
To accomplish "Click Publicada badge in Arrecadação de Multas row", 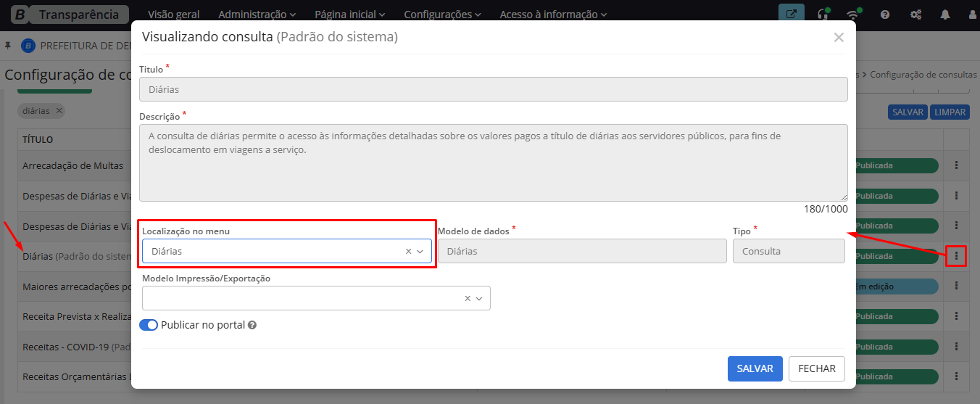I will 897,165.
